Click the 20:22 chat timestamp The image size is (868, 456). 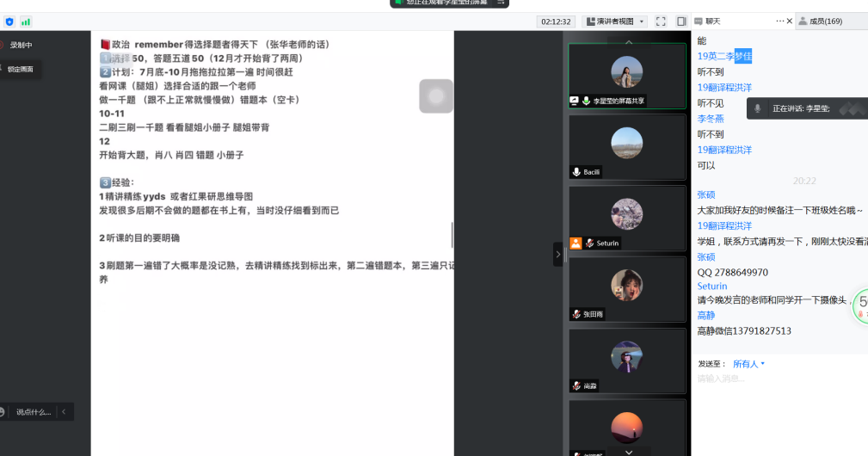tap(804, 181)
